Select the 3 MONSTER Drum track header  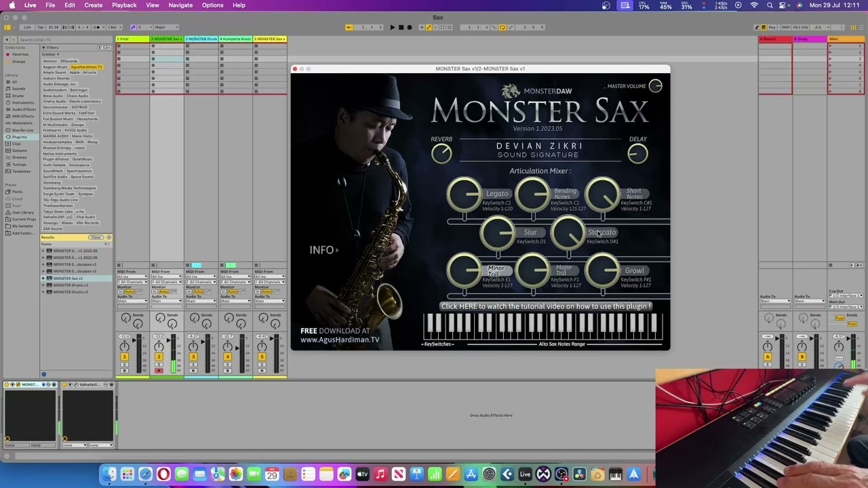pos(201,39)
